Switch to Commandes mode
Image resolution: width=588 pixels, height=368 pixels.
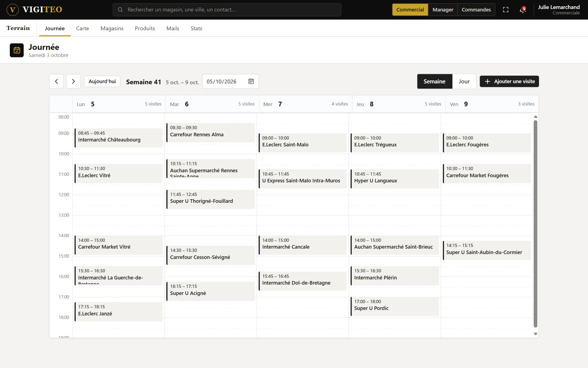[x=476, y=10]
